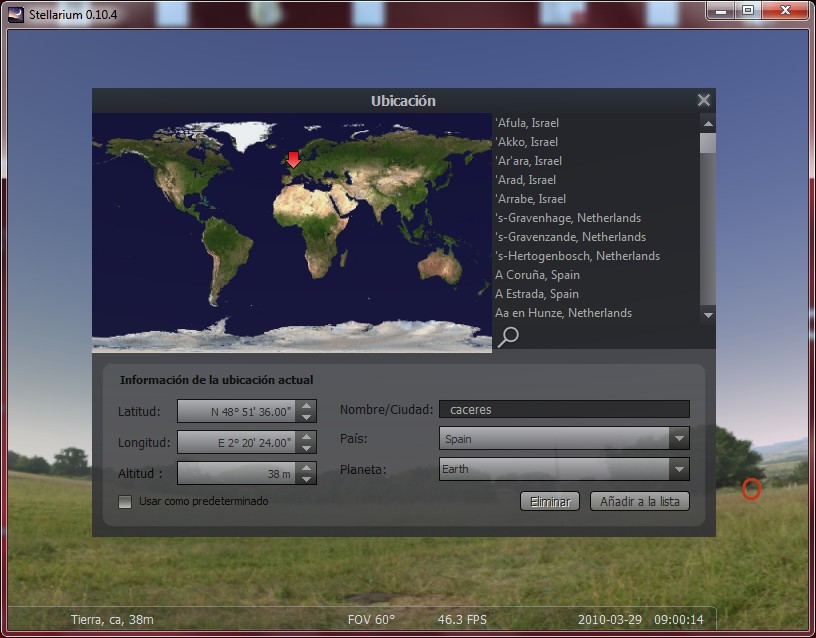
Task: Click the Altitud value field
Action: click(x=237, y=474)
